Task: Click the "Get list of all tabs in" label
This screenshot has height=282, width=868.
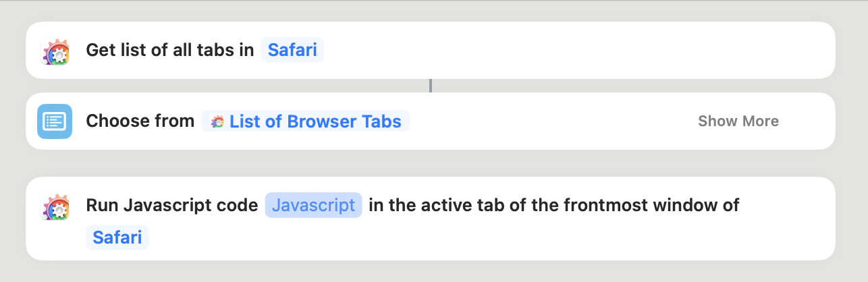Action: pos(170,51)
